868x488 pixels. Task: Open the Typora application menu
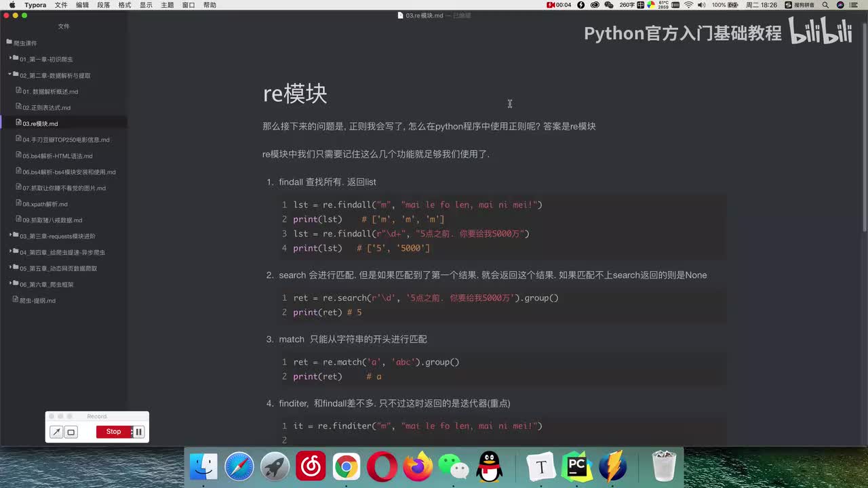click(x=35, y=5)
